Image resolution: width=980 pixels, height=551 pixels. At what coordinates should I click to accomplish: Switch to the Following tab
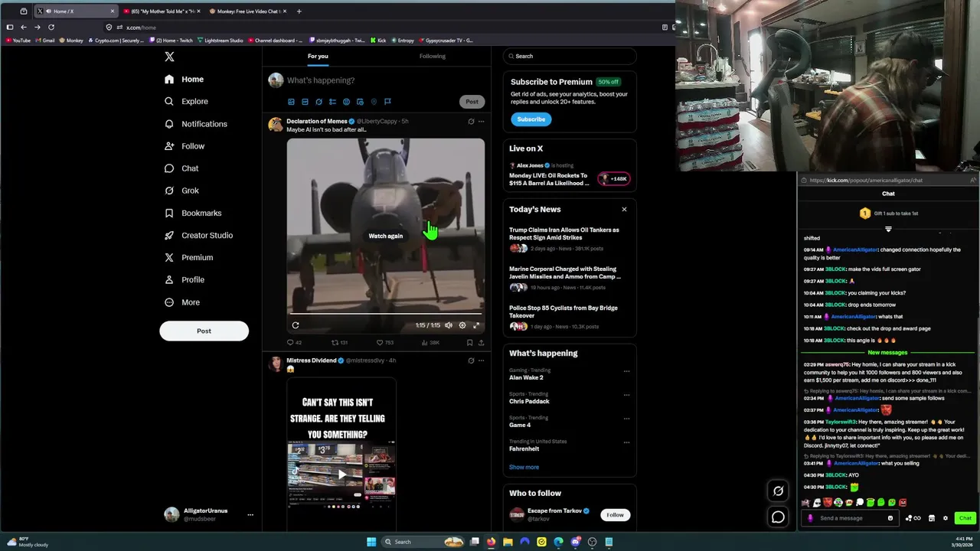[433, 56]
